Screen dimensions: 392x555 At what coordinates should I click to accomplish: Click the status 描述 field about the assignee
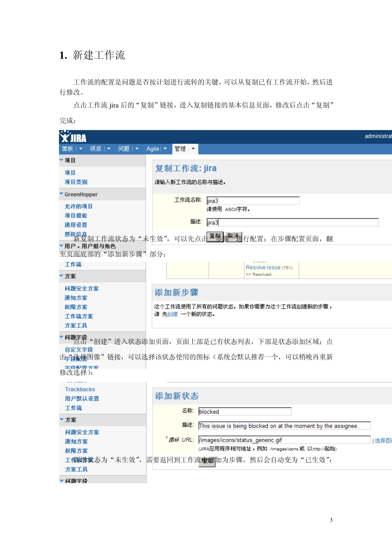click(x=284, y=426)
